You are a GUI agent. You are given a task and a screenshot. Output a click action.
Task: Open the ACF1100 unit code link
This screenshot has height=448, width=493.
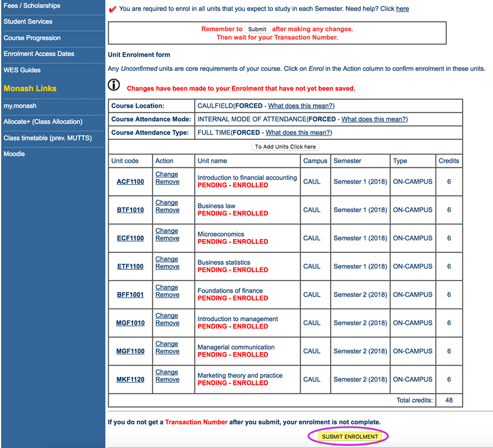coord(130,182)
